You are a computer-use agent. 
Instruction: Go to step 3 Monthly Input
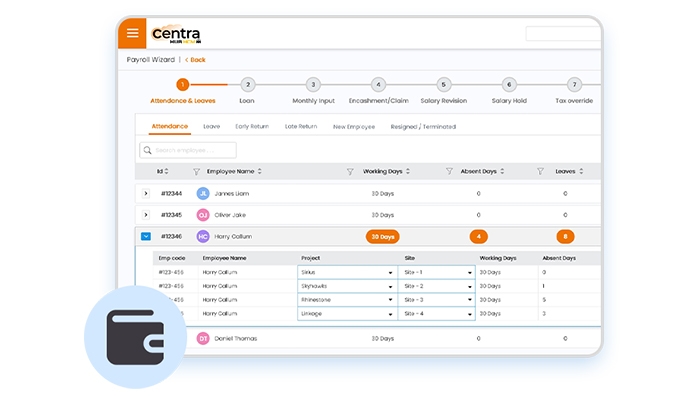(313, 85)
